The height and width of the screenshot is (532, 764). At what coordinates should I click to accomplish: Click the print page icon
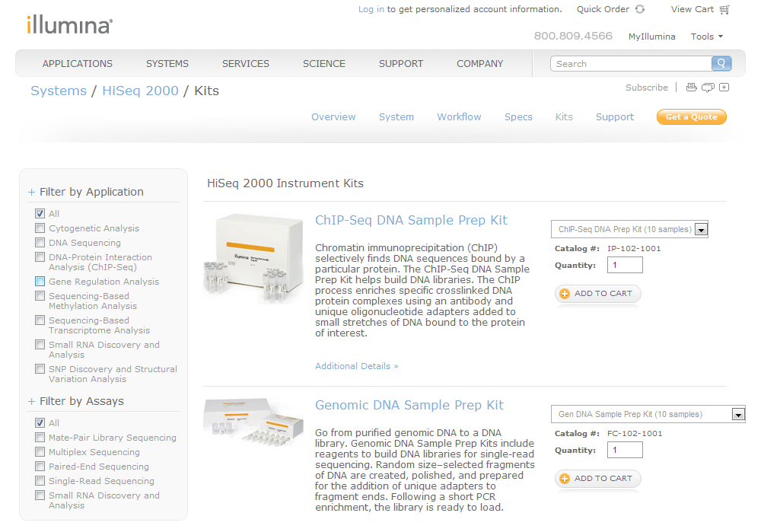(x=691, y=88)
